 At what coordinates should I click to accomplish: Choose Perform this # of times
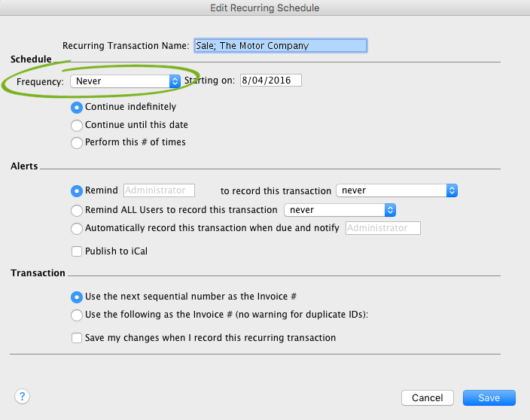tap(76, 142)
